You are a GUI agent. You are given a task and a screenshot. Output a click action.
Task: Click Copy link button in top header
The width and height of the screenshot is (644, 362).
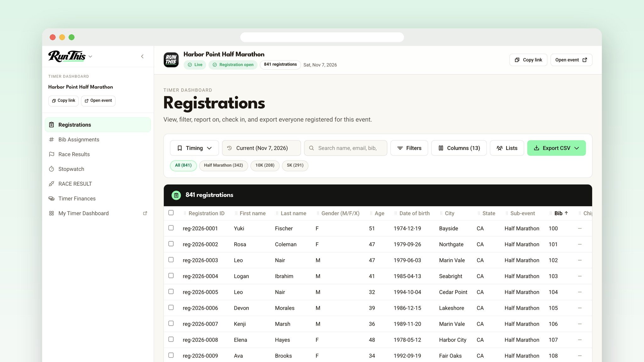(528, 60)
